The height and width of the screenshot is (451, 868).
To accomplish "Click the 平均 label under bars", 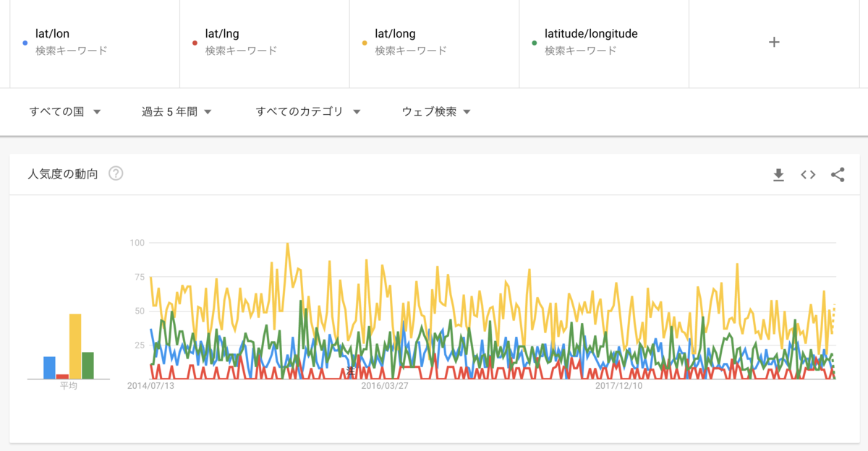I will coord(69,386).
